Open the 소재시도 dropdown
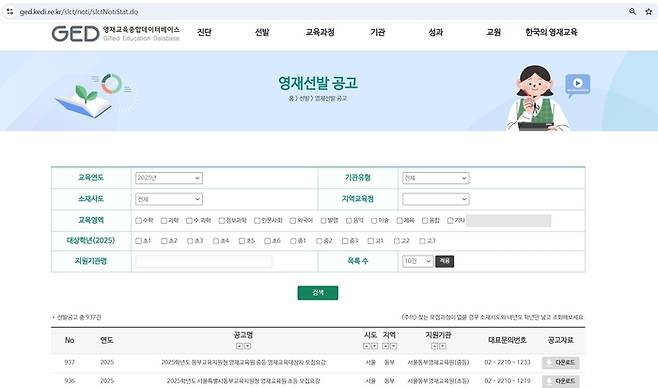Viewport: 658px width, 388px height. coord(169,199)
